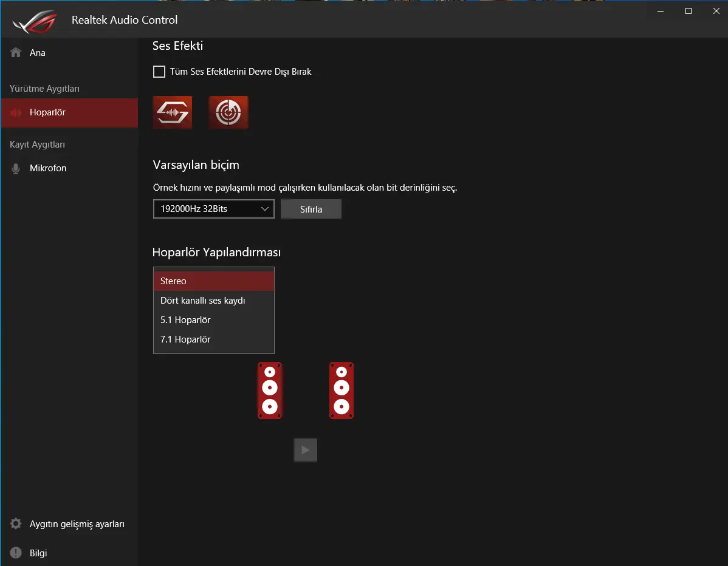Open the Ana home page
Viewport: 728px width, 566px height.
(70, 52)
